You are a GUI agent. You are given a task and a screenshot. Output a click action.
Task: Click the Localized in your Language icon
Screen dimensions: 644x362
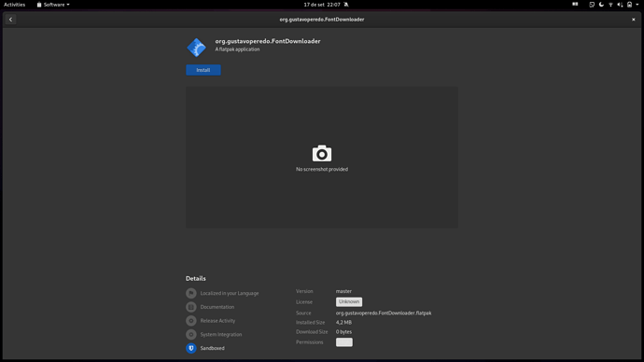(x=191, y=293)
